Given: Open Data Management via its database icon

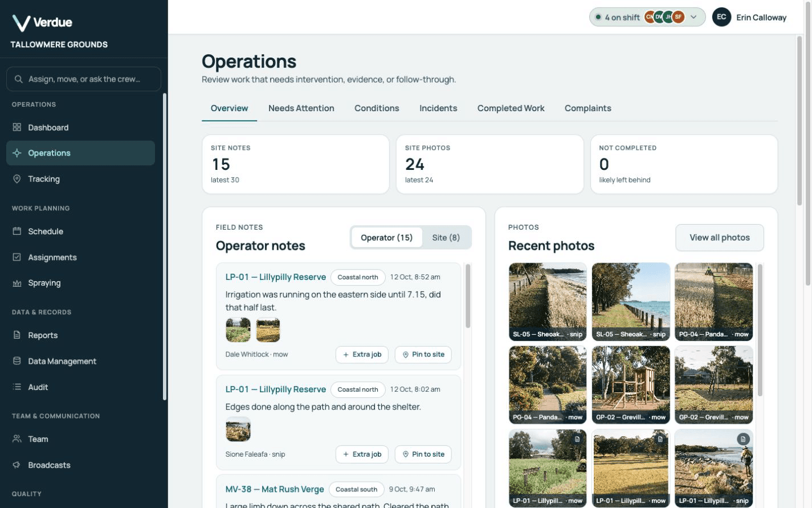Looking at the screenshot, I should (x=17, y=361).
